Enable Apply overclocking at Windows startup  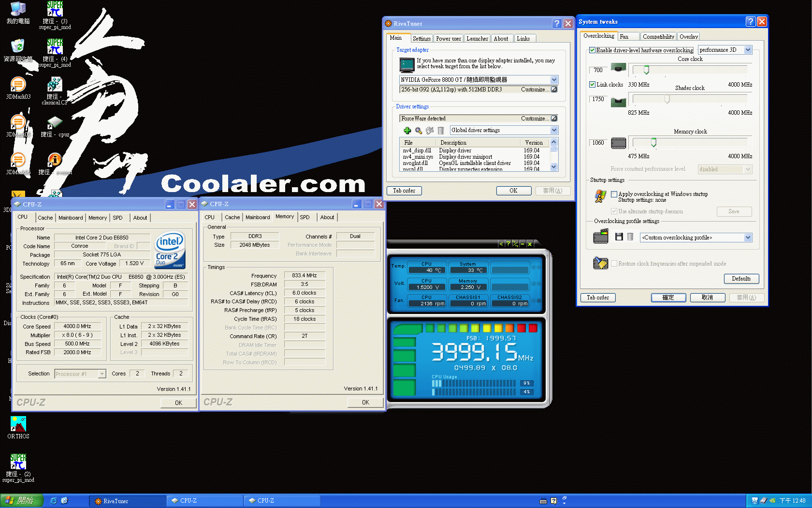[x=614, y=194]
